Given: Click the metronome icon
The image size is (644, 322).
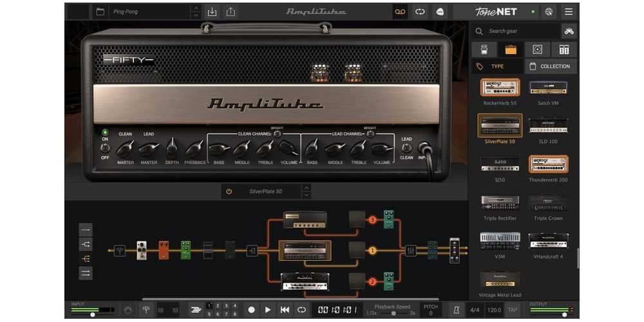Looking at the screenshot, I should (457, 310).
